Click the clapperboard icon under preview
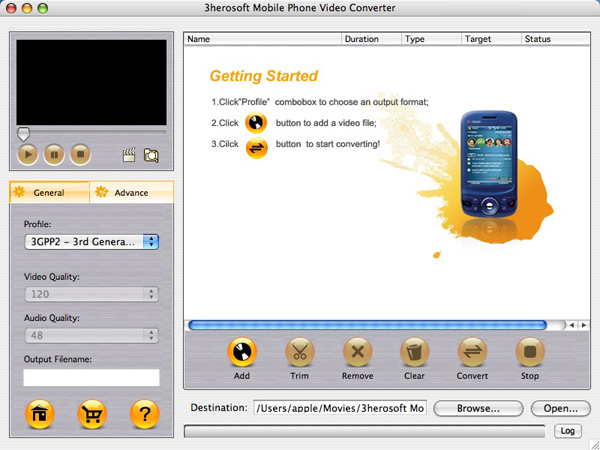This screenshot has height=450, width=600. click(129, 155)
